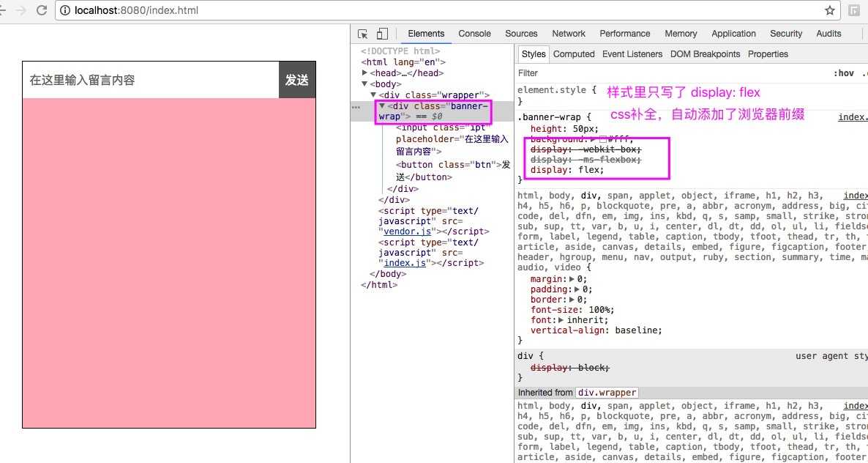Click the 发送 send button
This screenshot has height=463, width=868.
pos(296,80)
